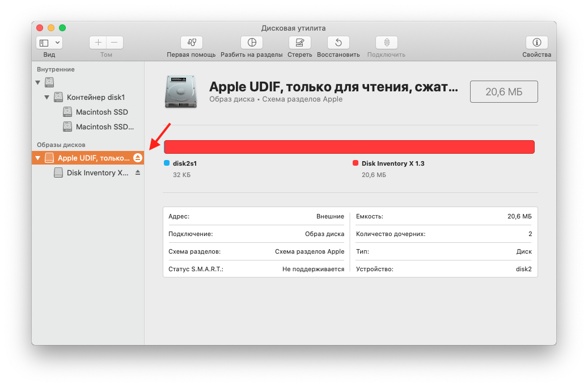Collapse the Apple UDIF disclosure triangle
The height and width of the screenshot is (387, 588).
pyautogui.click(x=37, y=158)
